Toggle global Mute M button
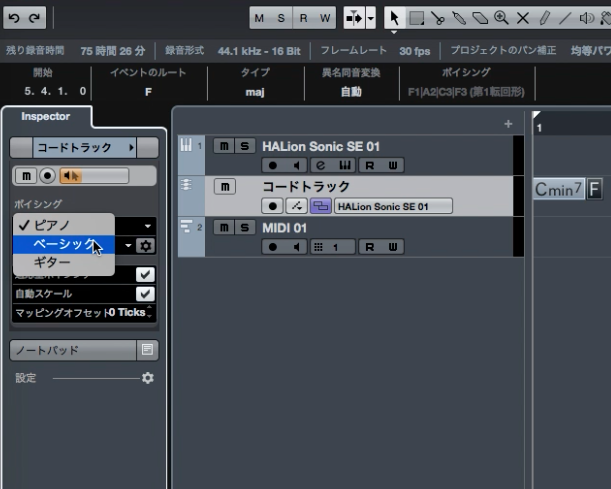This screenshot has height=489, width=611. pos(259,18)
